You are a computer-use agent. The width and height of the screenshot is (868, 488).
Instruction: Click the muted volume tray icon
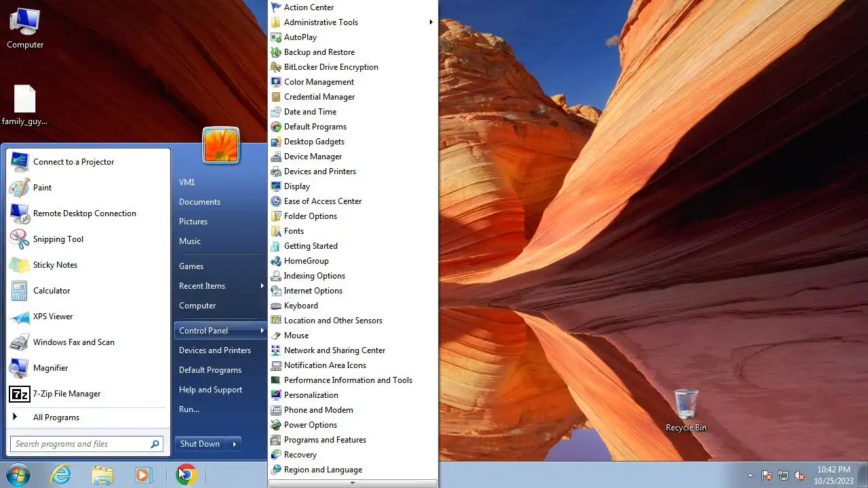point(800,475)
